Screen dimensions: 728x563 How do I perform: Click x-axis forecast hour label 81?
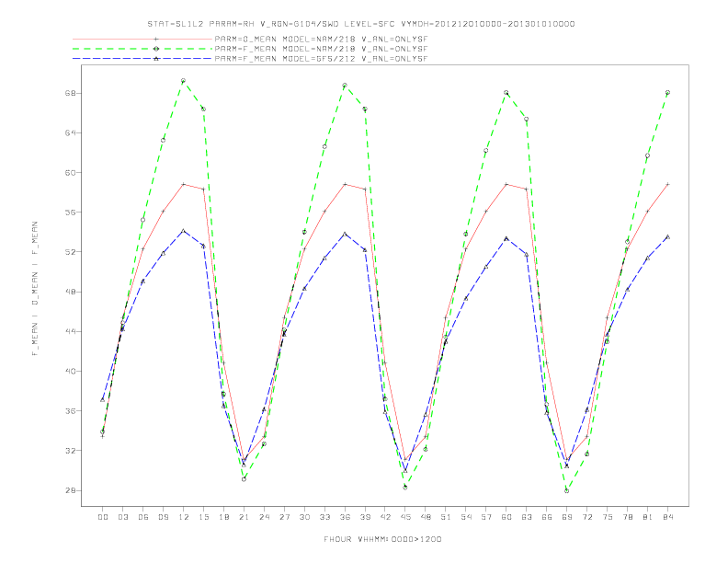tap(648, 517)
